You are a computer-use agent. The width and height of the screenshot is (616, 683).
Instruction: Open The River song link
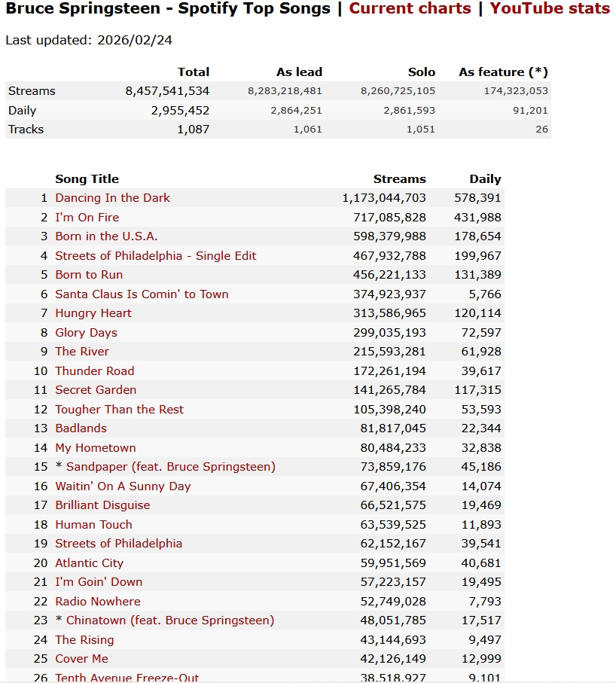[x=82, y=352]
